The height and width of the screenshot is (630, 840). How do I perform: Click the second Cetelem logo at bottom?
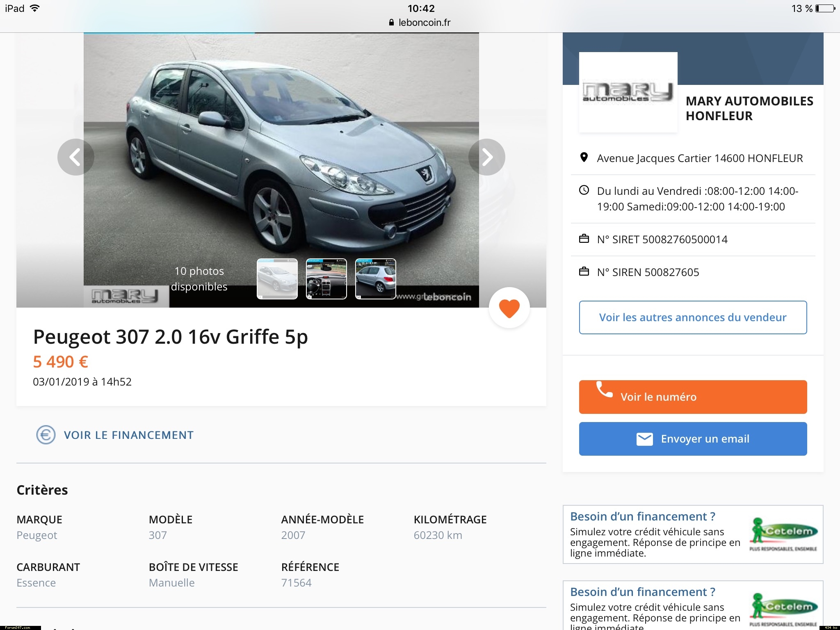coord(783,609)
